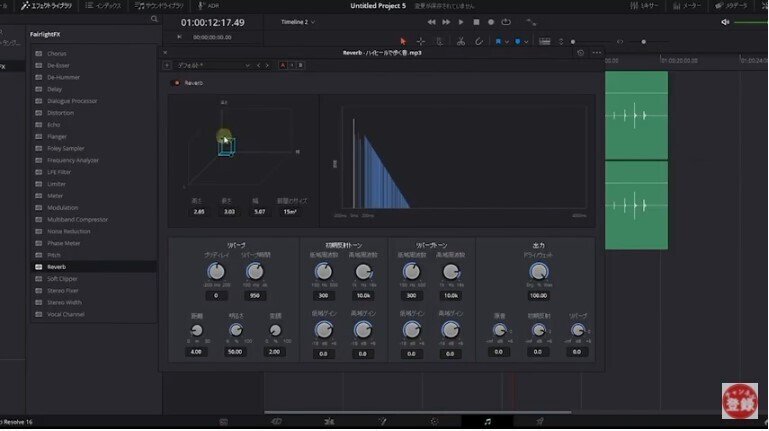The image size is (769, 431).
Task: Click the upper green audio clip in the timeline
Action: [x=636, y=116]
